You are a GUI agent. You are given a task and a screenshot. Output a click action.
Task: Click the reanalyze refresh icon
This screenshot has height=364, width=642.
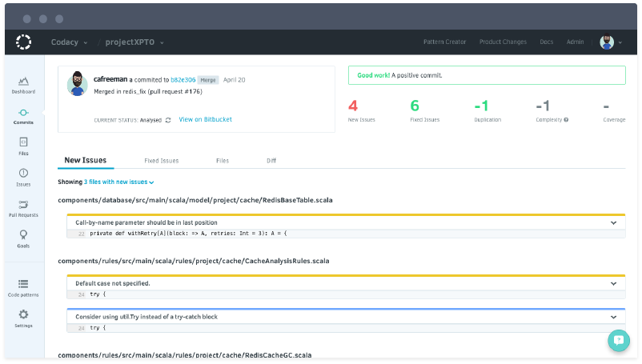167,120
